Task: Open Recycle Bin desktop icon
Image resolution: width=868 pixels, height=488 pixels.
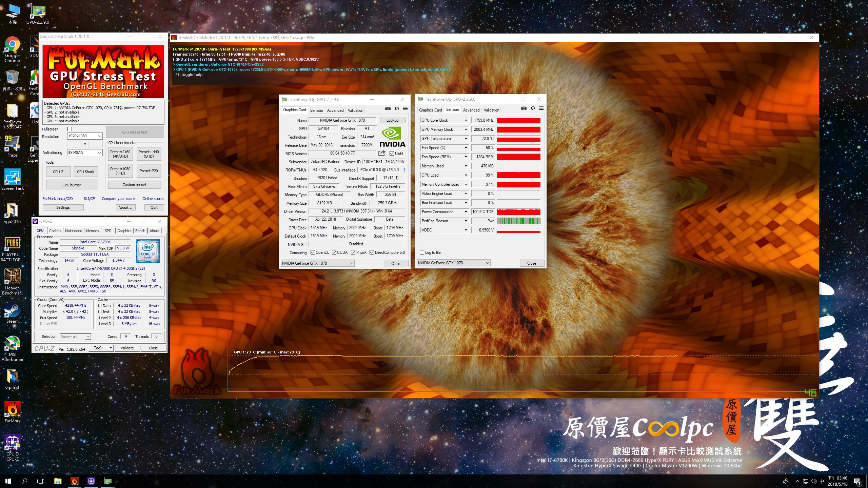Action: [12, 80]
